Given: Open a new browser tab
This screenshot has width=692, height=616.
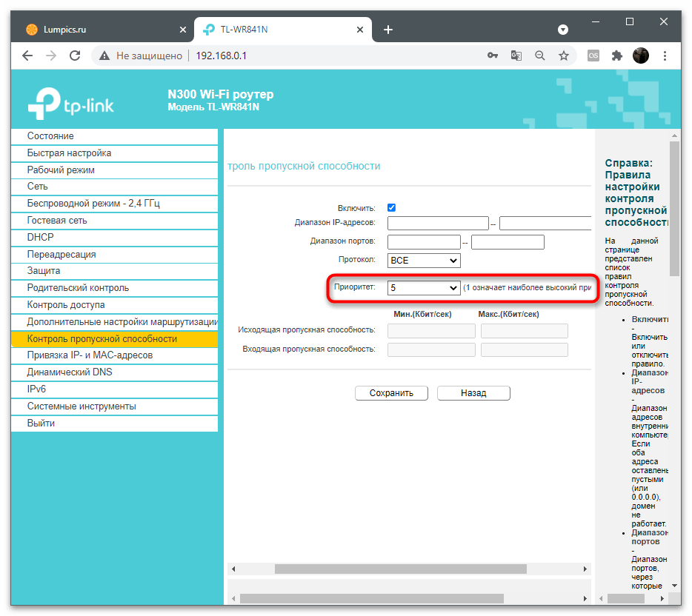Looking at the screenshot, I should (x=388, y=30).
